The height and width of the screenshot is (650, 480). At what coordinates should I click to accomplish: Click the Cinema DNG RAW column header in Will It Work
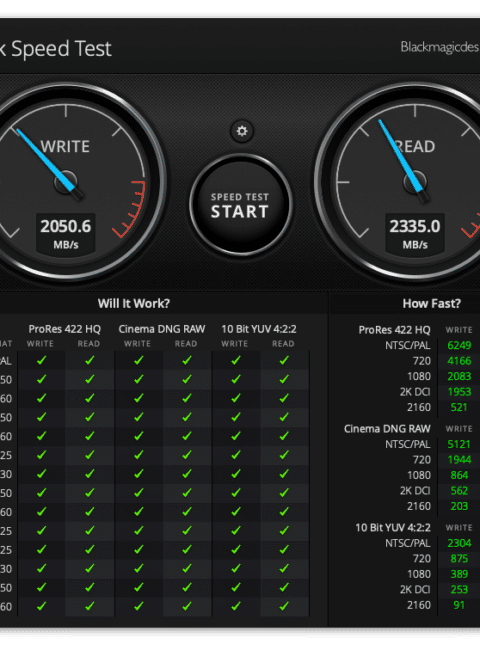162,329
